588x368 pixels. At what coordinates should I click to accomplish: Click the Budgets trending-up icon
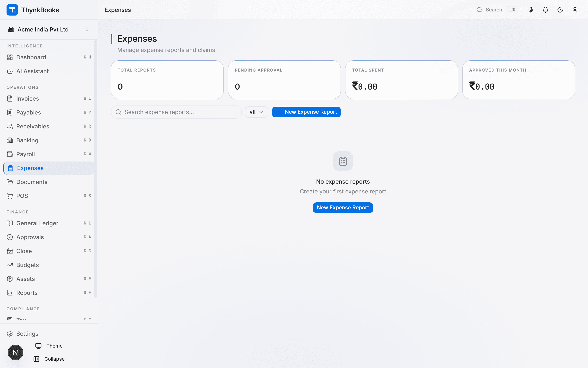[x=10, y=265]
